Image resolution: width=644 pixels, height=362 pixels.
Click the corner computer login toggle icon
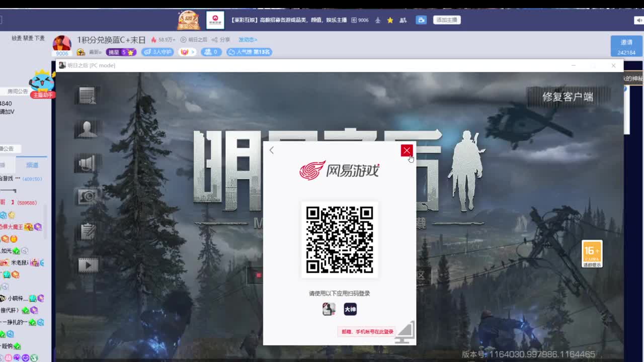tap(406, 333)
